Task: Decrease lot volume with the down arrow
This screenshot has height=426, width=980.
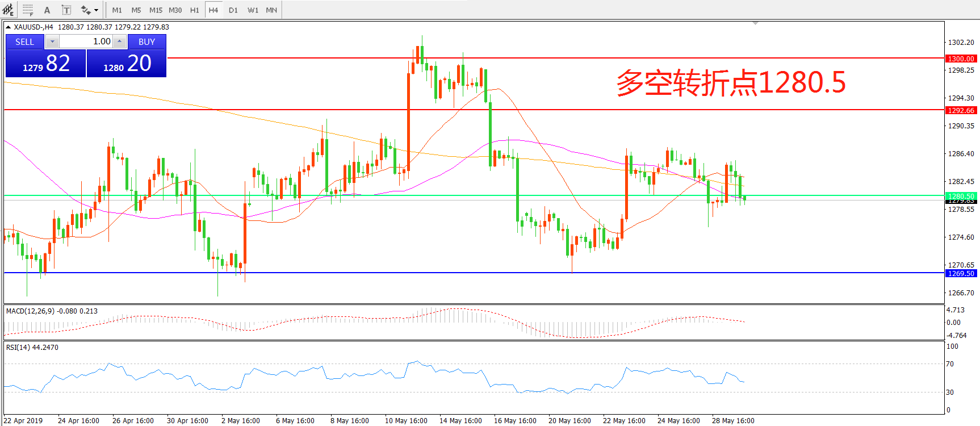Action: pyautogui.click(x=52, y=41)
